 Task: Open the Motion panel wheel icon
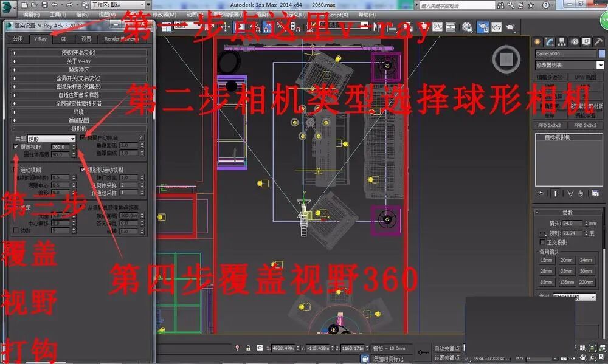click(575, 42)
